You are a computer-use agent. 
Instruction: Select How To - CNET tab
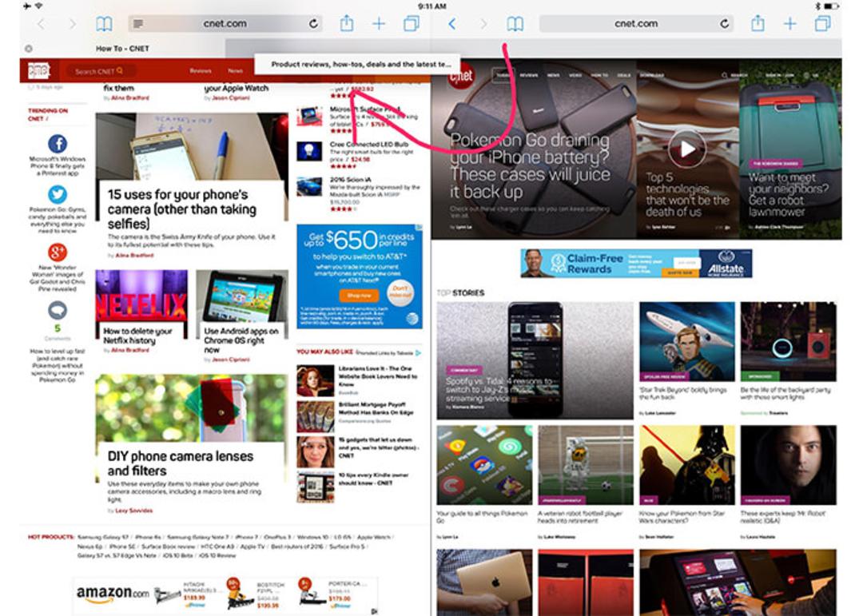[122, 49]
